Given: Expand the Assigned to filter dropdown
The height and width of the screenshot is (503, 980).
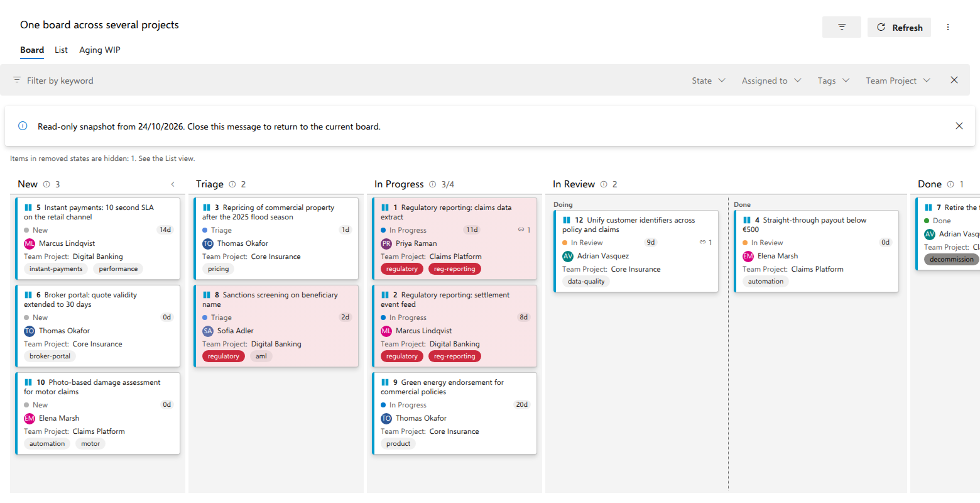Looking at the screenshot, I should (x=771, y=80).
